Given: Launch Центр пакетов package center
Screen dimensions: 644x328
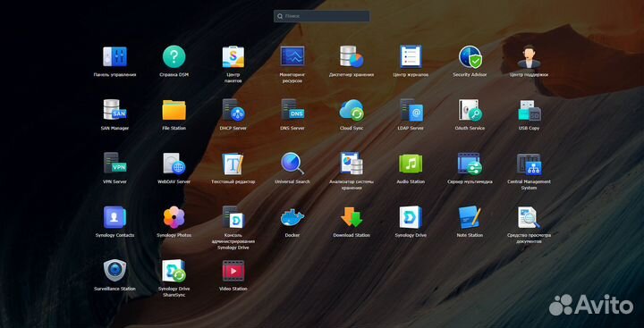Looking at the screenshot, I should point(233,56).
